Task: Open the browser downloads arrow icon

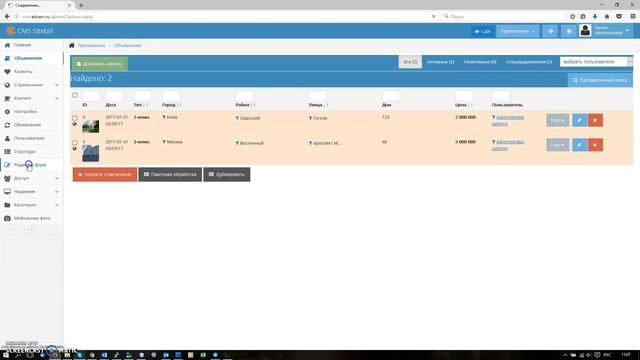Action: click(x=595, y=16)
